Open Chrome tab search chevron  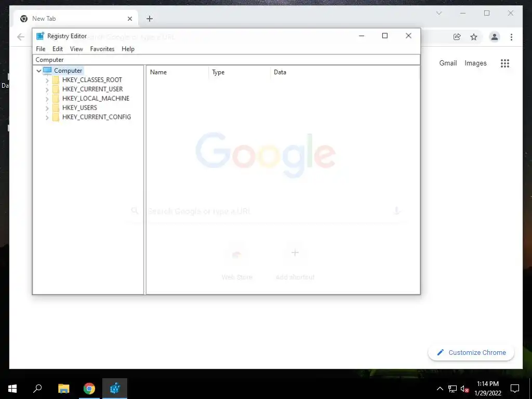(439, 13)
